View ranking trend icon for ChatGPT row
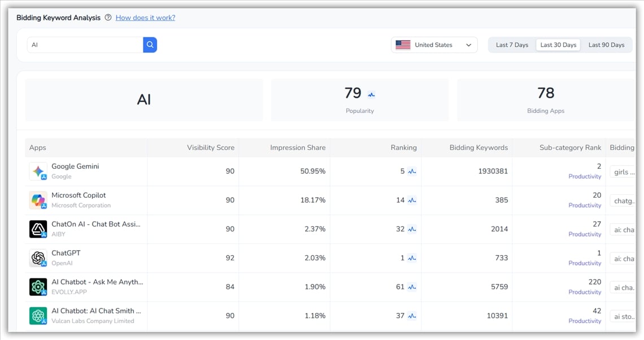Image resolution: width=644 pixels, height=340 pixels. pos(412,258)
